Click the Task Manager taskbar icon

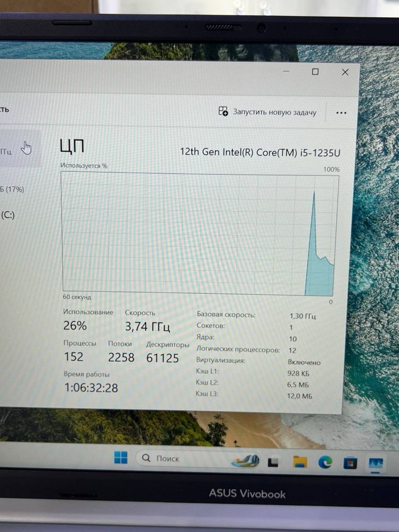[x=376, y=463]
